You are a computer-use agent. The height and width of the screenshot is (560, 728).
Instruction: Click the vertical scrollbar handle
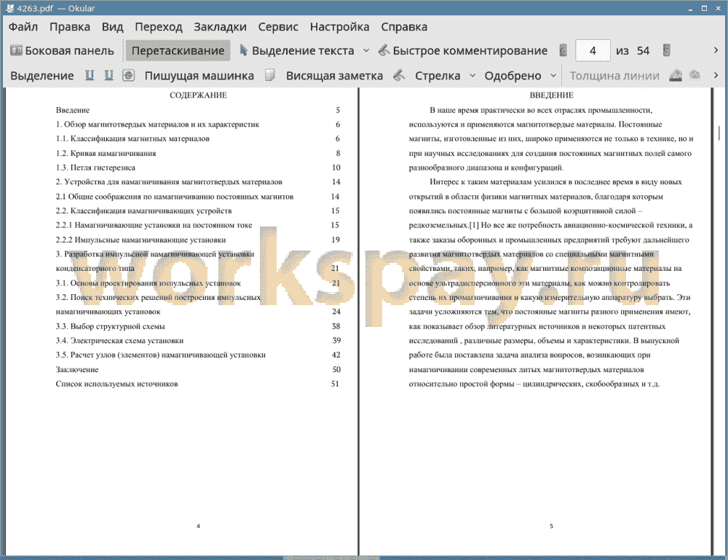coord(719,134)
